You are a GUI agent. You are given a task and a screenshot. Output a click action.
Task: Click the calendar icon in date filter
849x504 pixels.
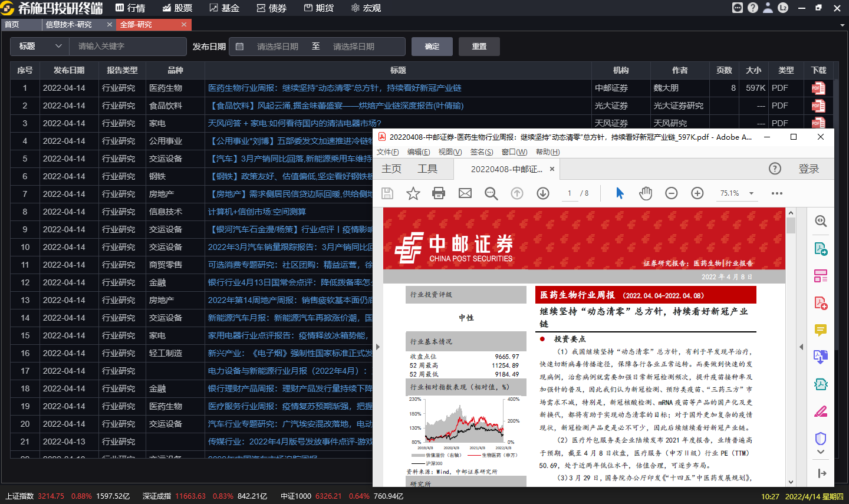tap(239, 47)
